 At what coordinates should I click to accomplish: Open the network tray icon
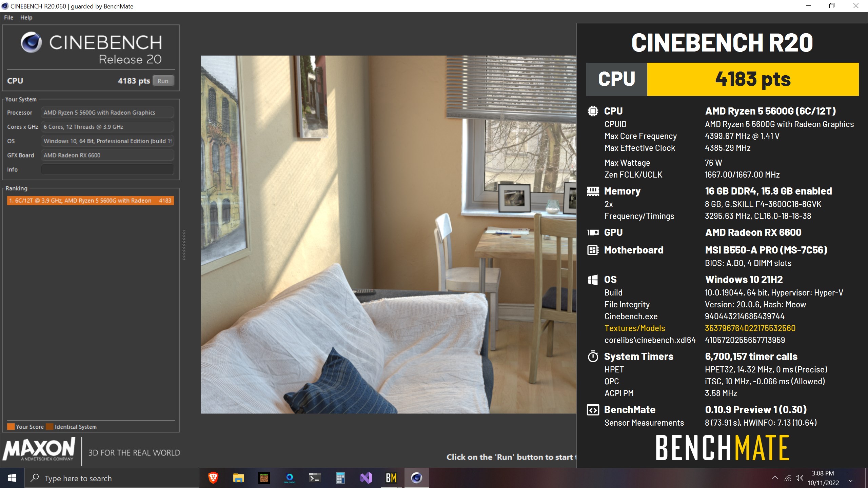tap(788, 478)
